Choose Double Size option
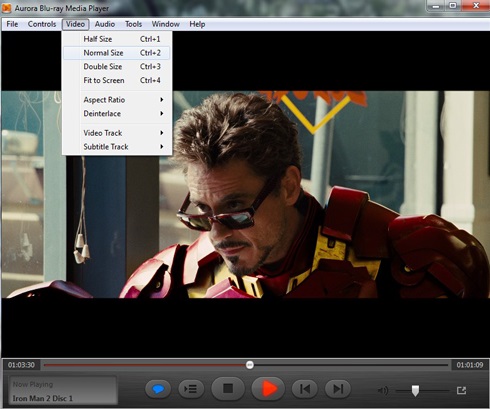The height and width of the screenshot is (409, 490). click(x=117, y=66)
